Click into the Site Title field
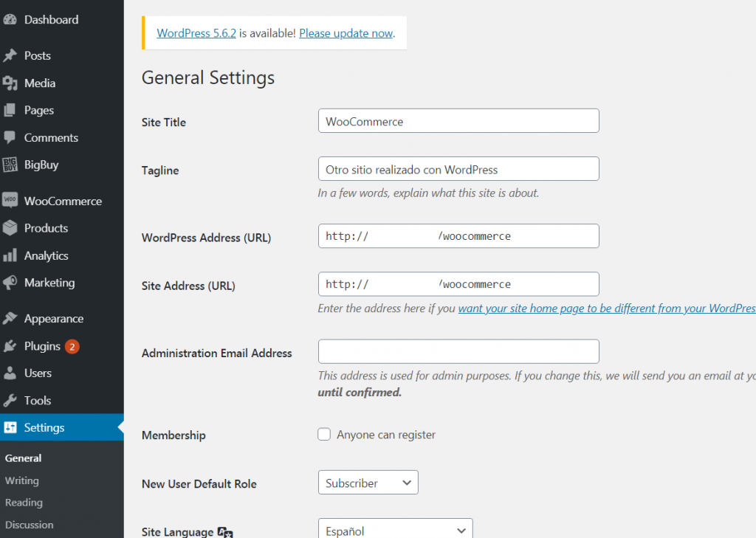This screenshot has width=756, height=538. point(458,121)
